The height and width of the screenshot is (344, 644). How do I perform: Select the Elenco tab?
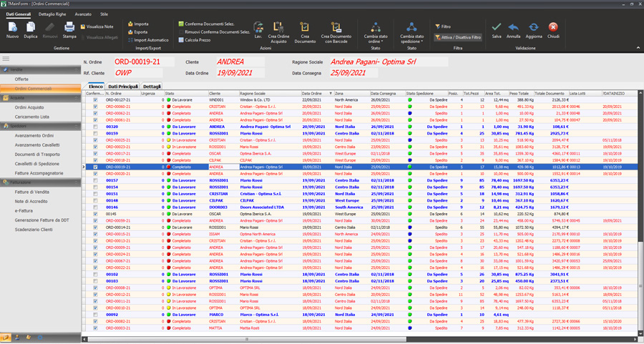pyautogui.click(x=96, y=87)
